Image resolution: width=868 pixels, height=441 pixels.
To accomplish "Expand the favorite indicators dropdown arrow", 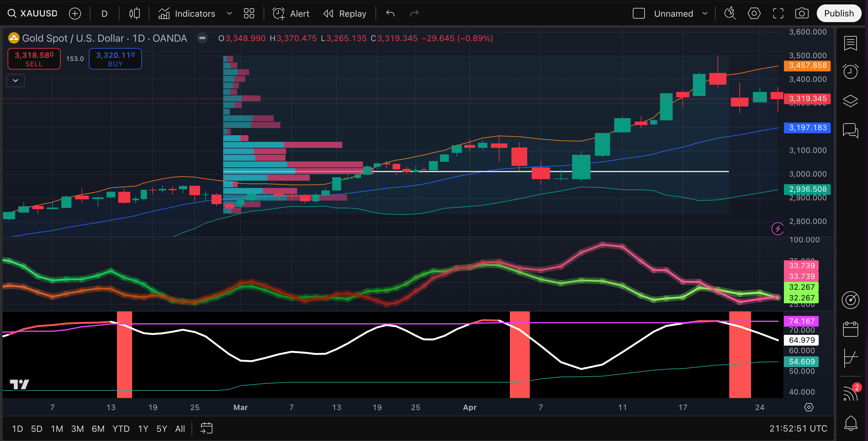I will click(229, 14).
